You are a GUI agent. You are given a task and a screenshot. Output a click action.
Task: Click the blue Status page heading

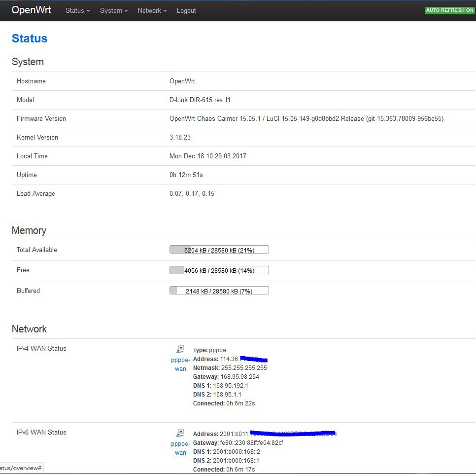point(30,38)
